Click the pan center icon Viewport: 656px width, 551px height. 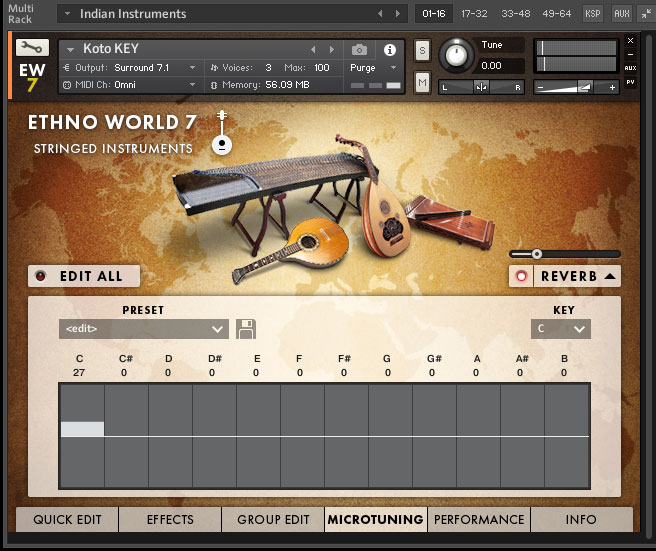481,87
